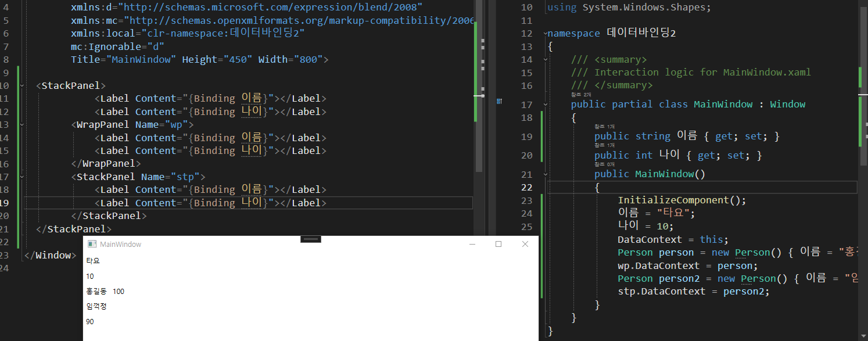This screenshot has width=868, height=341.
Task: Maximize the running MainWindow application
Action: [497, 245]
